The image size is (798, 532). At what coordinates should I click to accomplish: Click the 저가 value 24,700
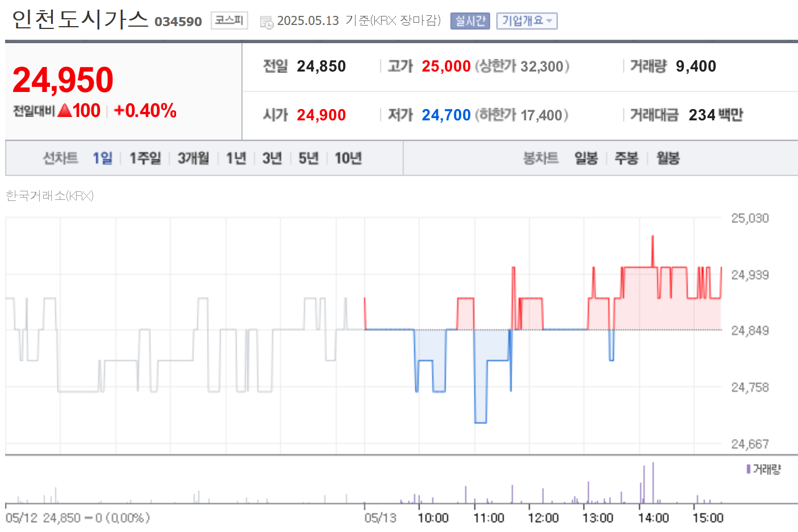(x=446, y=115)
